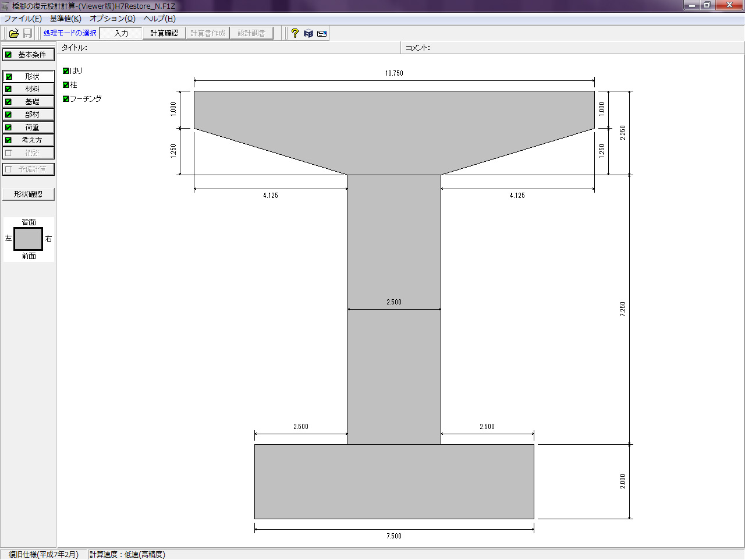The width and height of the screenshot is (745, 560).
Task: Click the 7.250 column height dimension
Action: [x=623, y=309]
